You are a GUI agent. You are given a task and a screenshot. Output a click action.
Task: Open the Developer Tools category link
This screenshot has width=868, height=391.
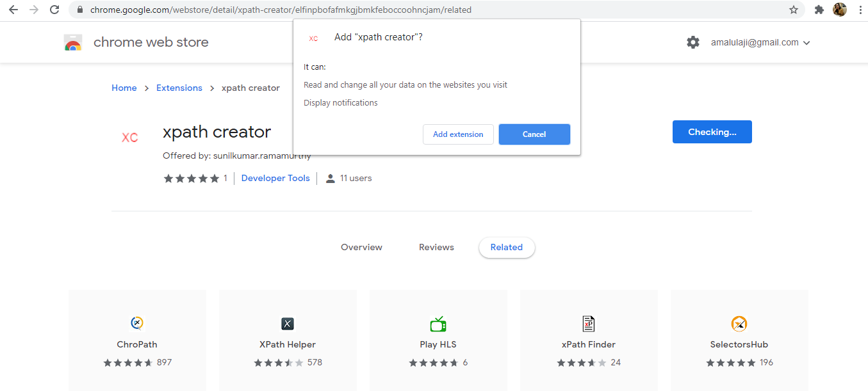(275, 179)
